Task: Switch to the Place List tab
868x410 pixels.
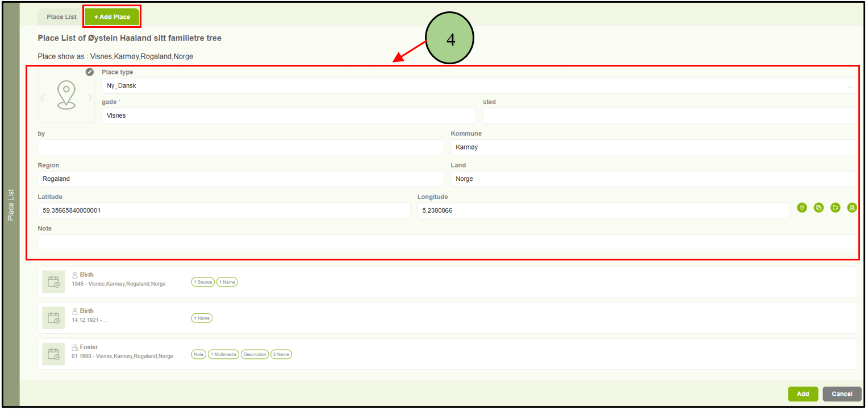Action: (x=61, y=17)
